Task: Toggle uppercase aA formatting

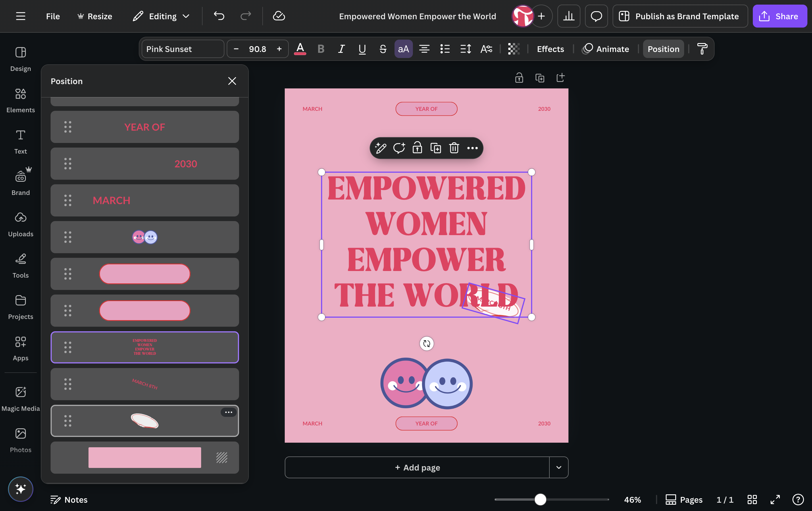Action: pos(403,49)
